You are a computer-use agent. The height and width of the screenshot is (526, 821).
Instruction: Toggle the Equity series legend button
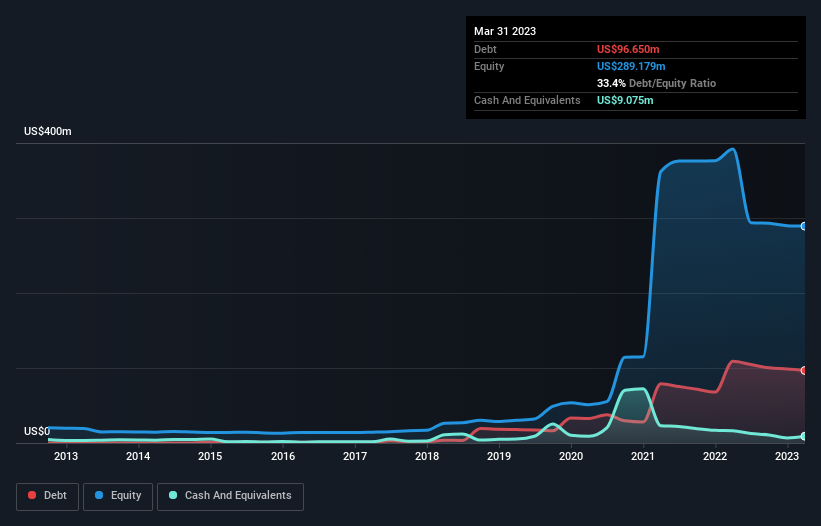coord(118,496)
